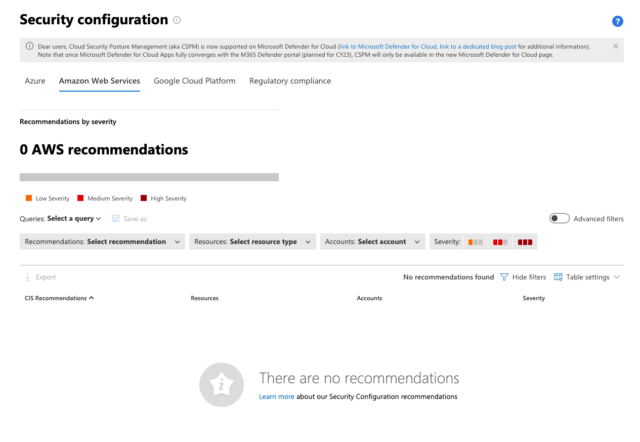Click the Save as disk icon
The height and width of the screenshot is (442, 640).
pyautogui.click(x=116, y=218)
